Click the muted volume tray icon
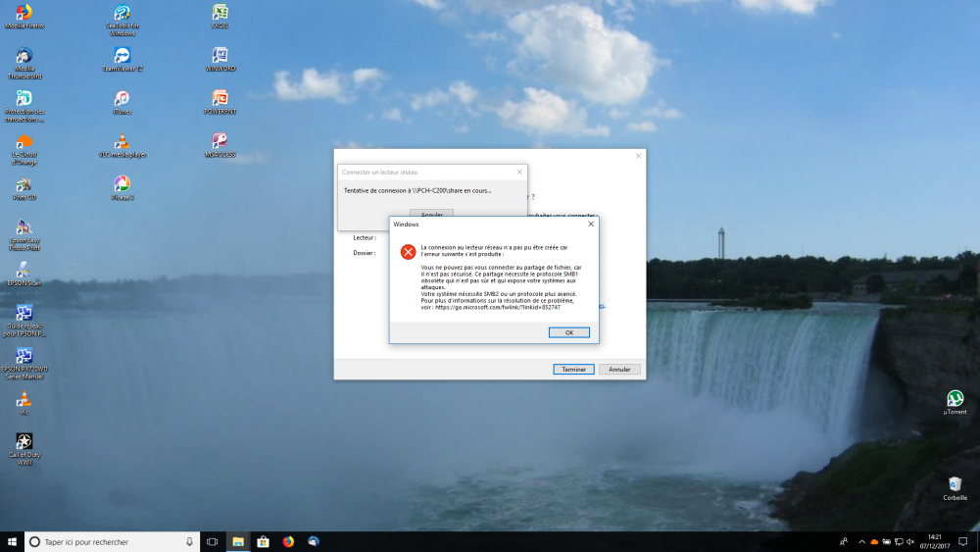Screen dimensions: 980x552 910,542
